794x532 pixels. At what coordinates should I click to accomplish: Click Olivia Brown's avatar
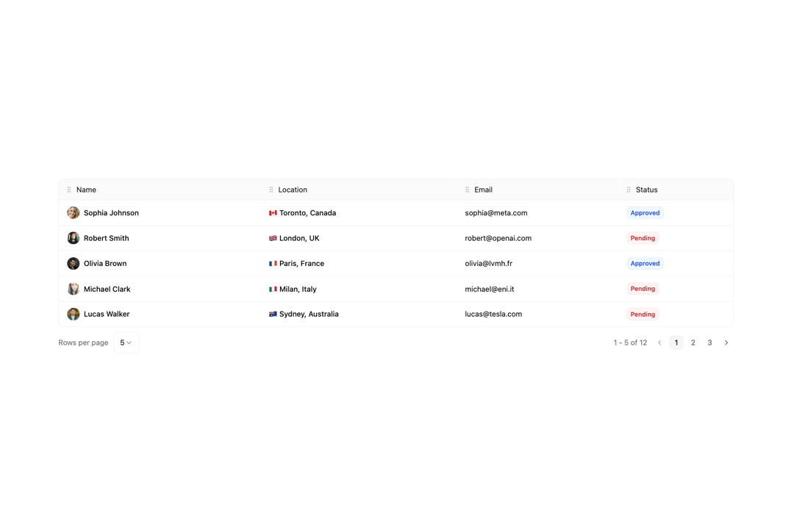point(74,263)
